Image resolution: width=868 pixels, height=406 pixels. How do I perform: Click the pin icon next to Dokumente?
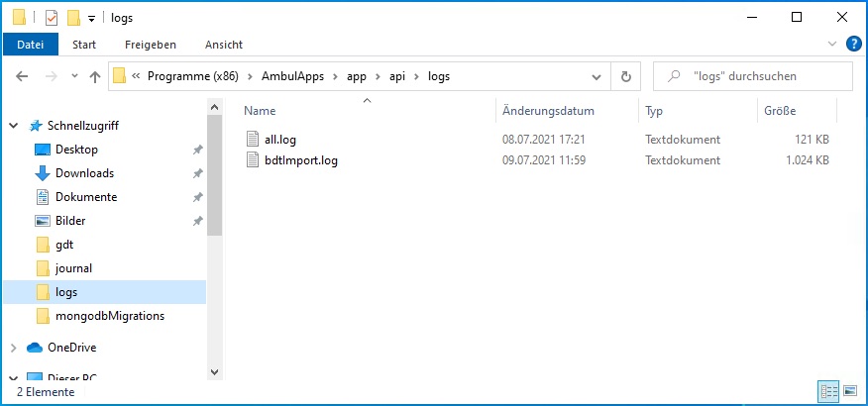[x=197, y=197]
